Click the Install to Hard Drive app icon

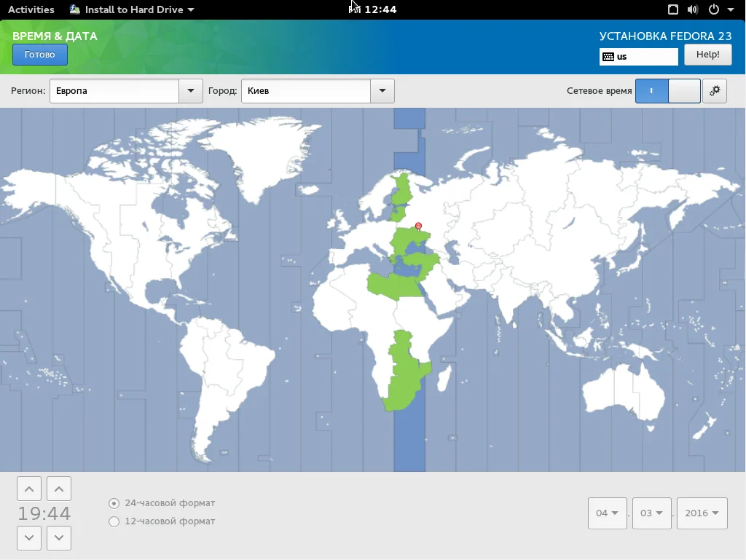(x=75, y=9)
